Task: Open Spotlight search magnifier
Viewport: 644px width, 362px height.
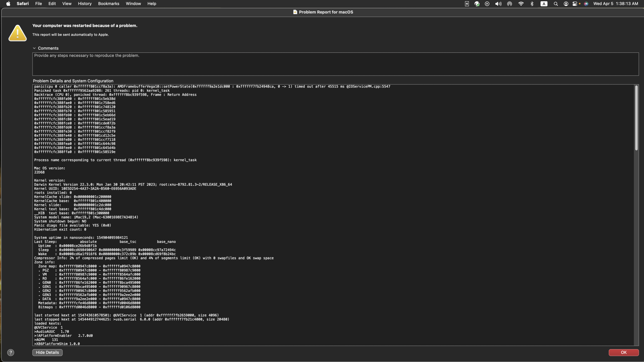Action: (x=555, y=4)
